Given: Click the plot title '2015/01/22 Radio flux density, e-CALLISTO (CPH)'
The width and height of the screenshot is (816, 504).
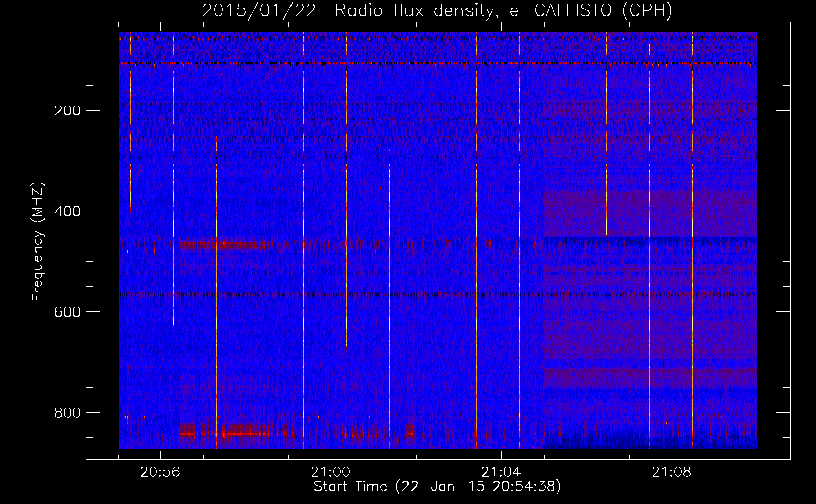Looking at the screenshot, I should coord(437,10).
